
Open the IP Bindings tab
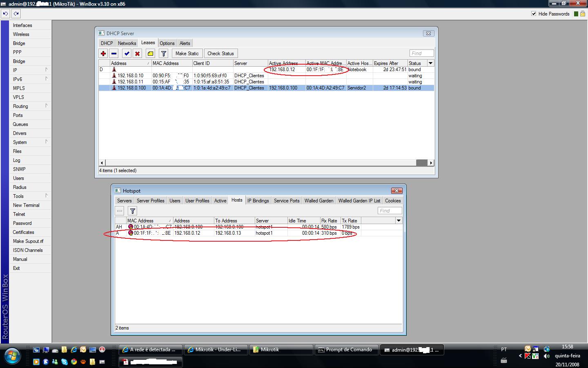point(258,200)
